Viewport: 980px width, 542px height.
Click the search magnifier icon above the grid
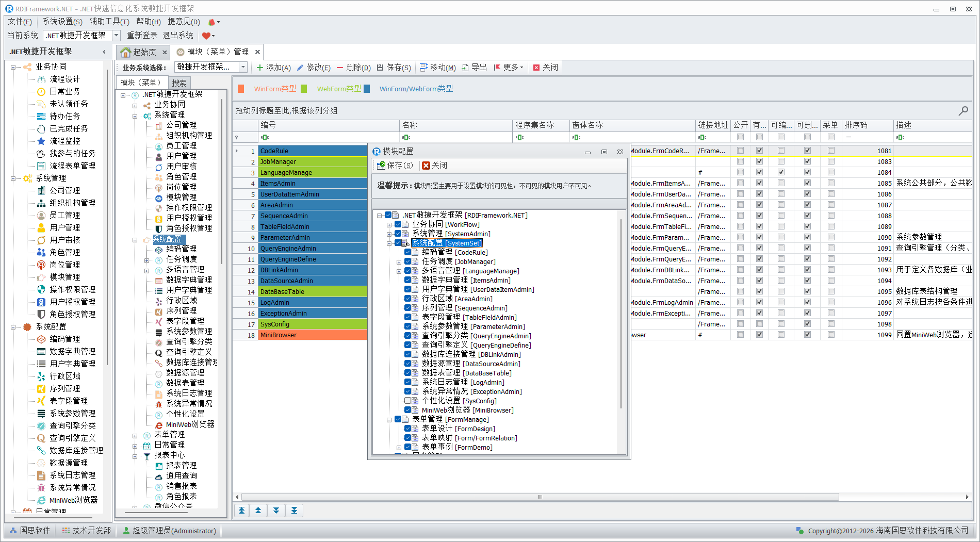click(x=963, y=110)
